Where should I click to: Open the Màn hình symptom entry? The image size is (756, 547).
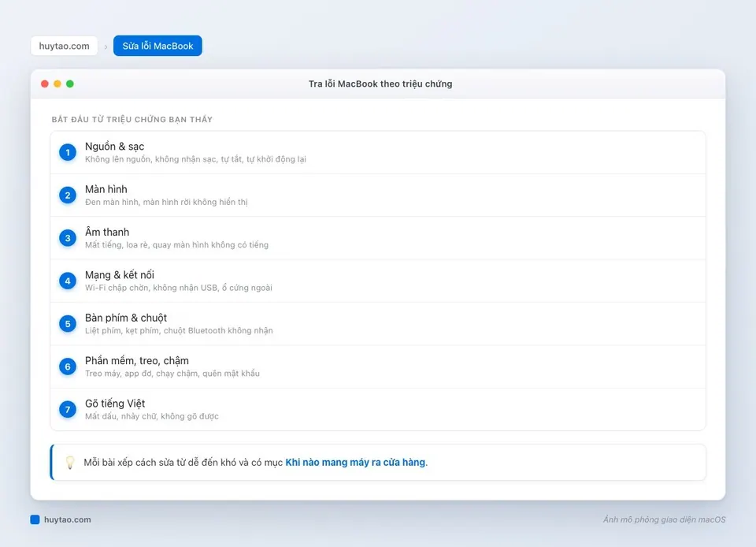pyautogui.click(x=378, y=195)
